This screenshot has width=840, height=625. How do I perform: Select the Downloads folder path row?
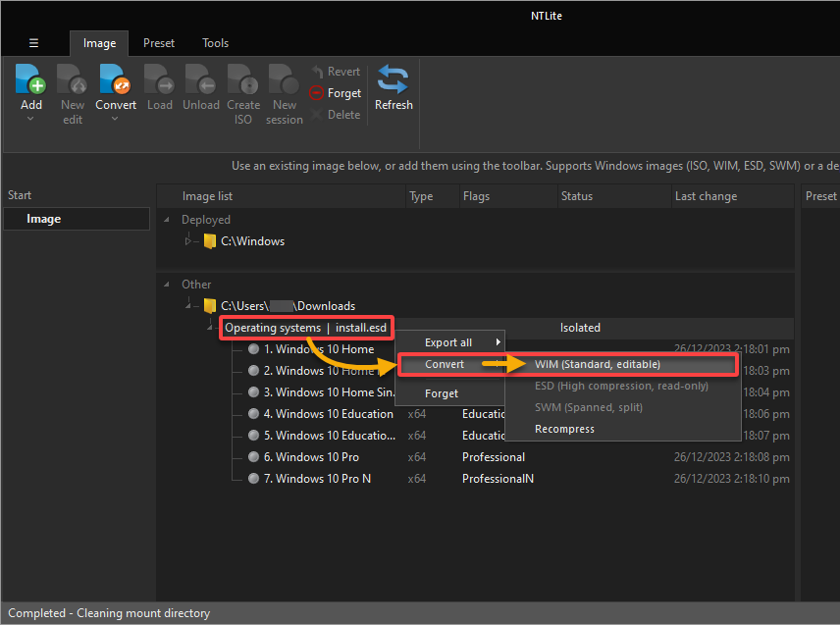click(x=288, y=306)
